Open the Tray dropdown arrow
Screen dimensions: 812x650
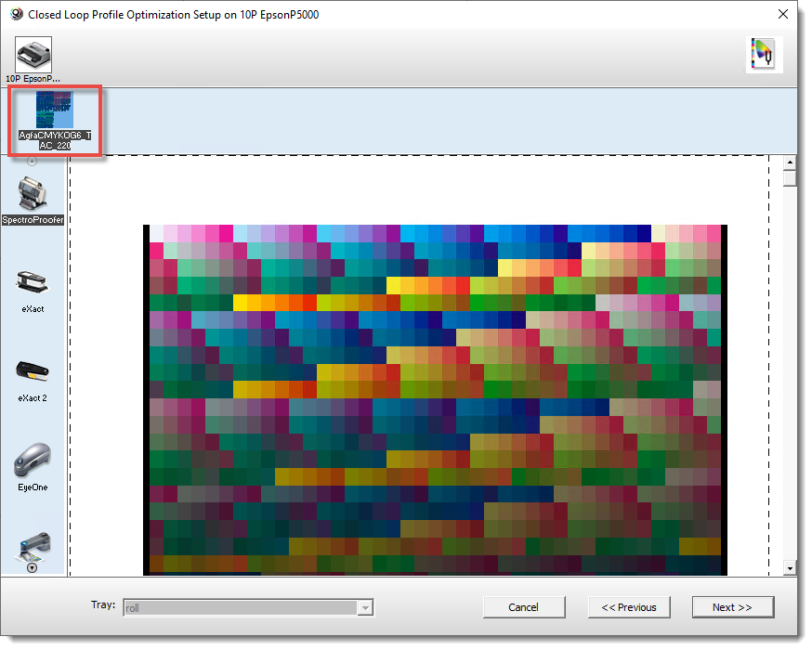365,607
